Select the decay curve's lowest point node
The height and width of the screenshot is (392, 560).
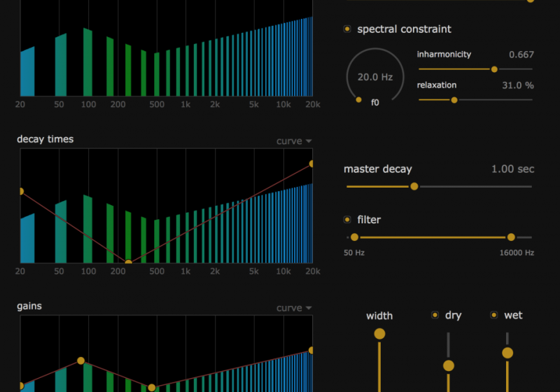pos(128,263)
